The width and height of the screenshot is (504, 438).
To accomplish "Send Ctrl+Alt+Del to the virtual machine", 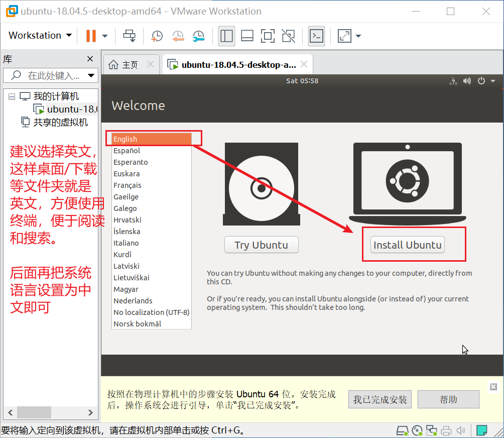I will (129, 36).
